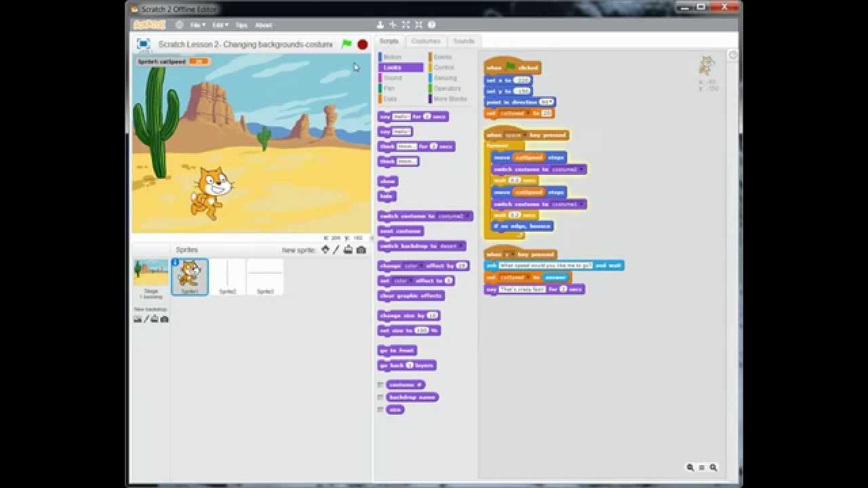Screen dimensions: 868x488
Task: Enable the size monitor checkbox
Action: coord(380,409)
